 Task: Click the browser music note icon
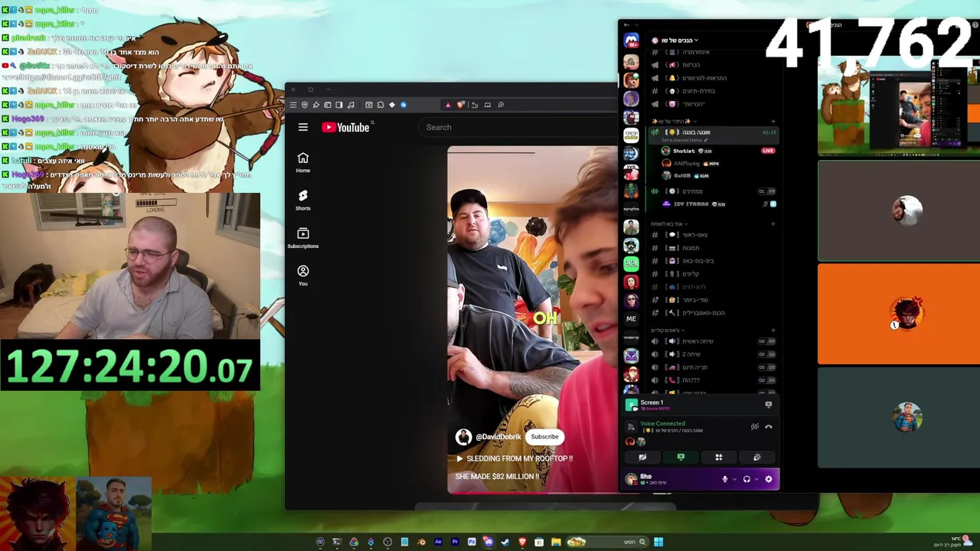(x=351, y=105)
